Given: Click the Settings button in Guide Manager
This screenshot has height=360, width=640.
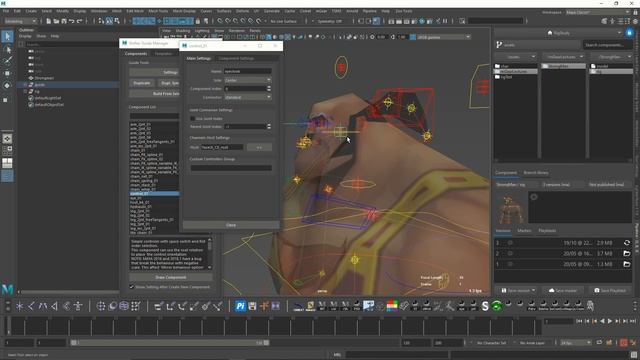Looking at the screenshot, I should tap(154, 72).
